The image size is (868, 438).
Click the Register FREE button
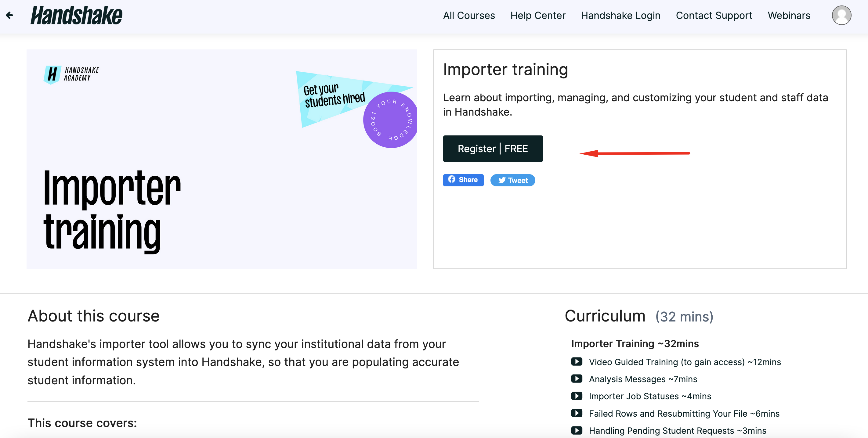493,149
